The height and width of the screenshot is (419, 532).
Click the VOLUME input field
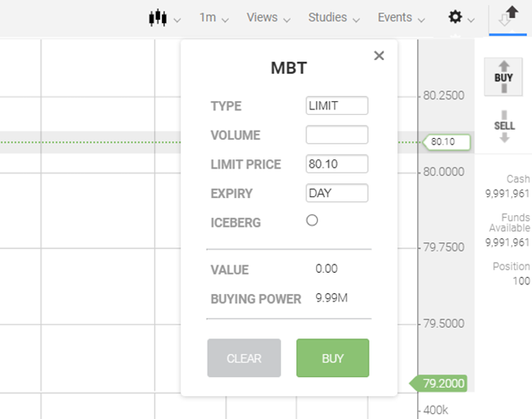click(337, 135)
